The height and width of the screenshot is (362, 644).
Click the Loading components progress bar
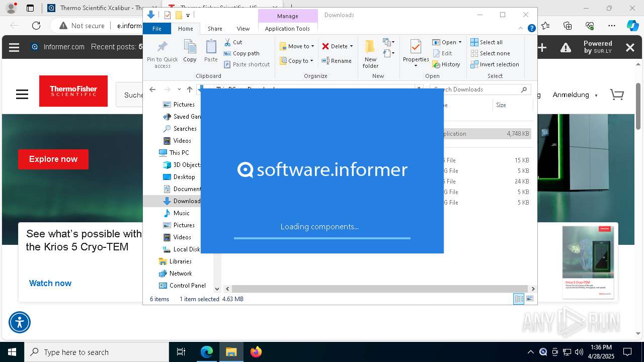(x=322, y=238)
